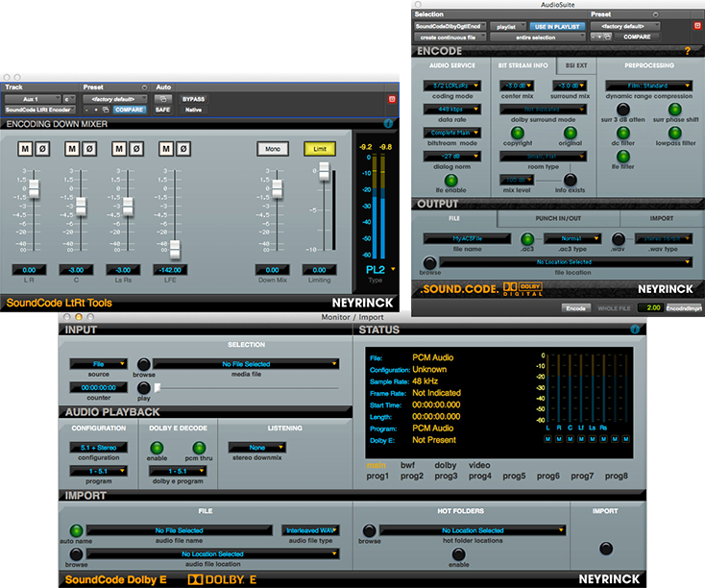
Task: Invert phase of L R channel
Action: 42,149
